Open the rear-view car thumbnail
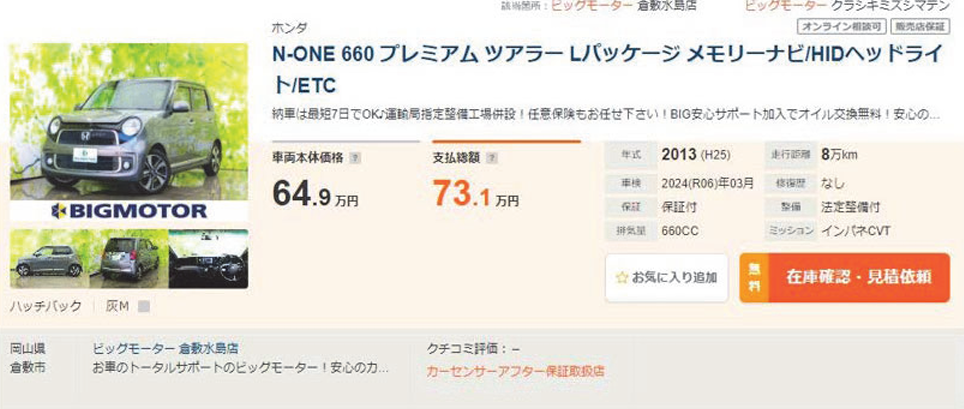Viewport: 964px width, 409px height. coord(129,258)
